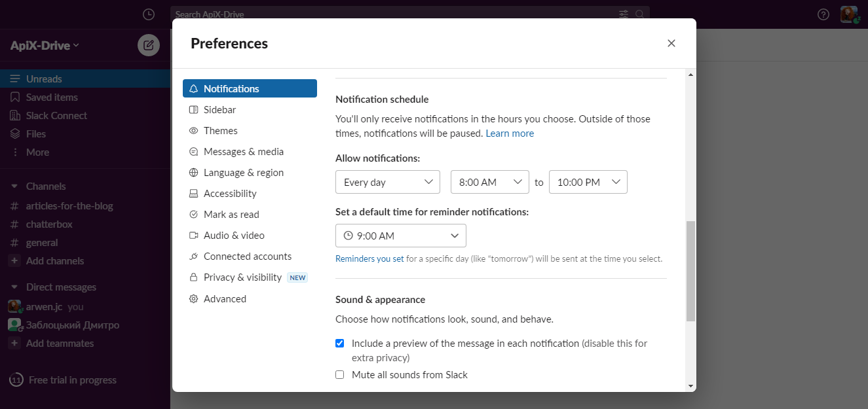This screenshot has width=868, height=409.
Task: Close the Preferences dialog
Action: [x=671, y=43]
